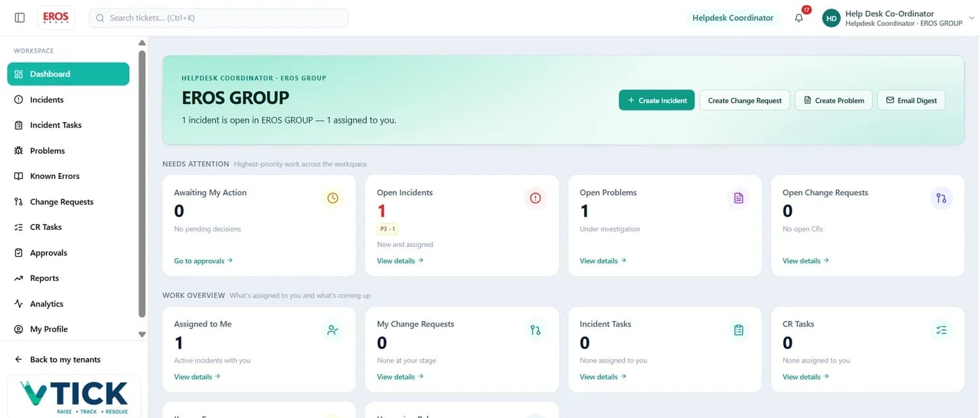View details of Incident Tasks card

[x=603, y=377]
